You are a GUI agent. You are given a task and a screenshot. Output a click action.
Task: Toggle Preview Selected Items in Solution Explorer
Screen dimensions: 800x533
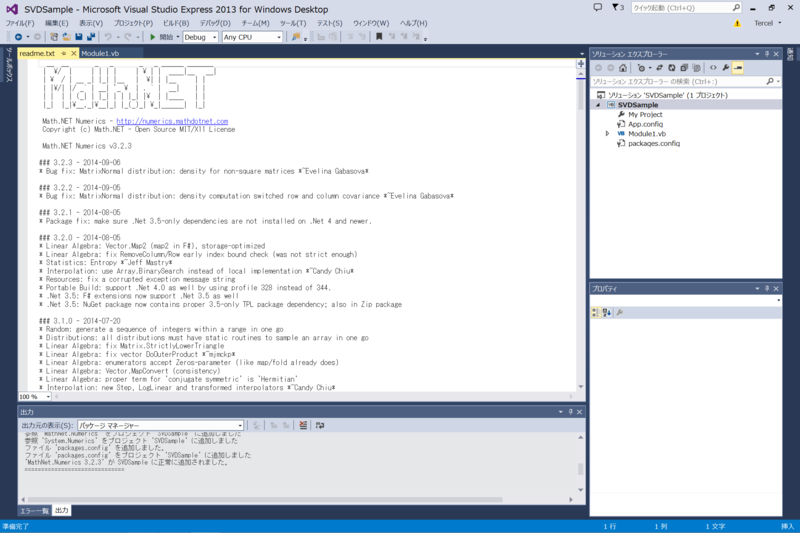coord(738,68)
